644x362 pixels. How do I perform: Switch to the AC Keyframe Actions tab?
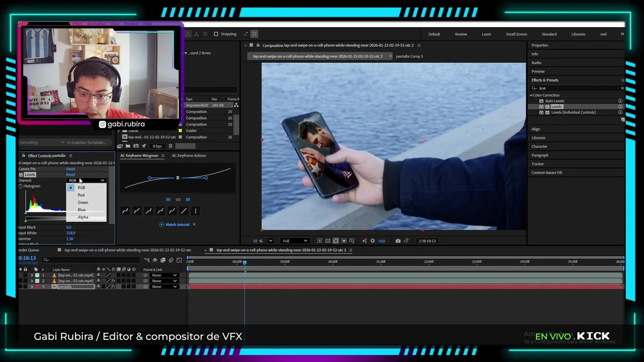(189, 155)
